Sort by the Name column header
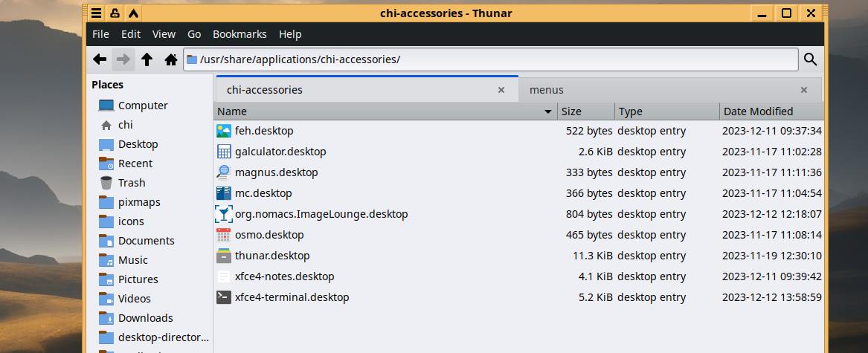The width and height of the screenshot is (868, 353). [385, 111]
